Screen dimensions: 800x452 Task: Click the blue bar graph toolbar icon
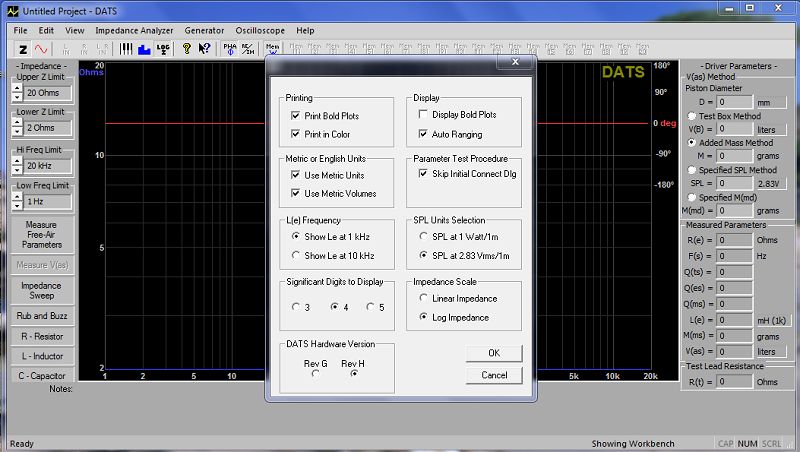coord(144,49)
